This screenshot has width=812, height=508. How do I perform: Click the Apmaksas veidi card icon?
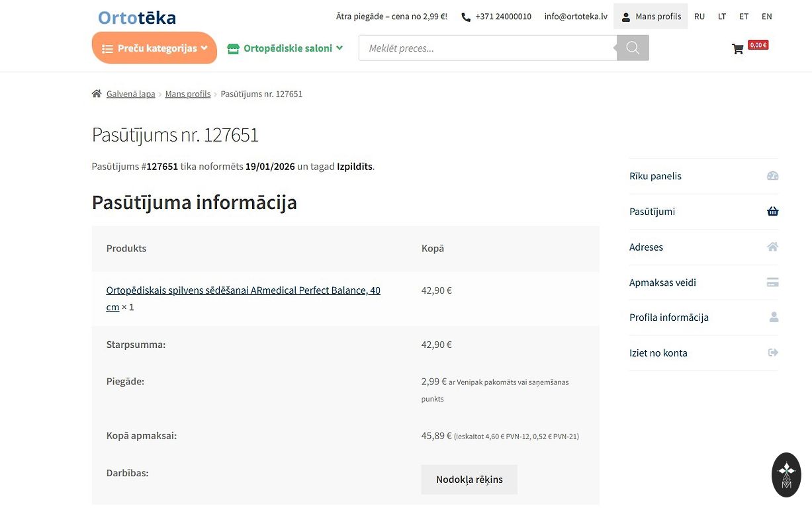(x=772, y=282)
